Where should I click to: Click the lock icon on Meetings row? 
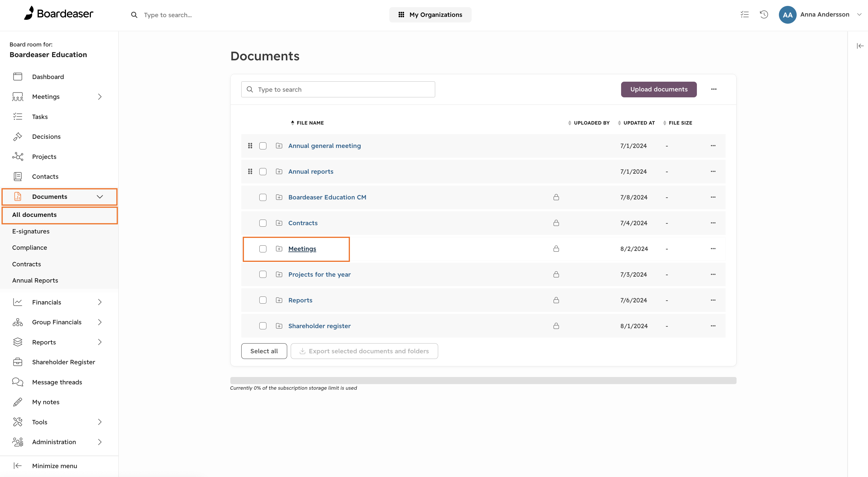tap(556, 249)
